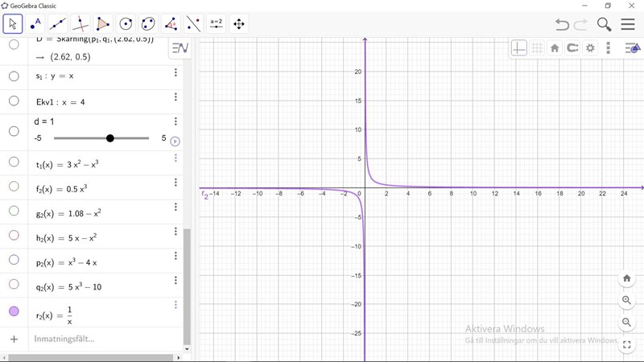Viewport: 644px width, 362px height.
Task: Open the three-dot menu in graphics style bar
Action: [609, 48]
